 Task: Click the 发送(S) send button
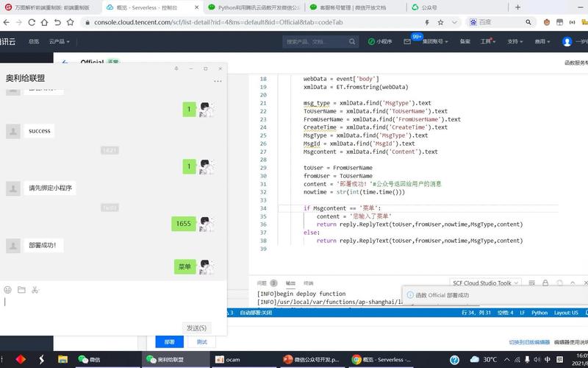click(x=196, y=328)
